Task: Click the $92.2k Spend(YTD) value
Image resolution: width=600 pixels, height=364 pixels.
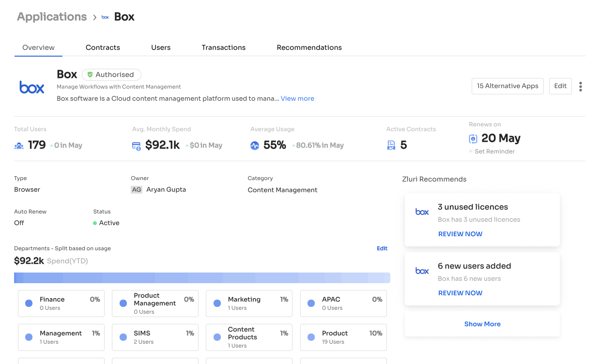Action: pyautogui.click(x=29, y=261)
